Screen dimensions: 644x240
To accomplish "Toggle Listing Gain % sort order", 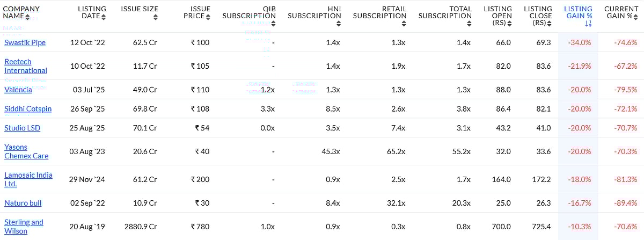I will [588, 24].
